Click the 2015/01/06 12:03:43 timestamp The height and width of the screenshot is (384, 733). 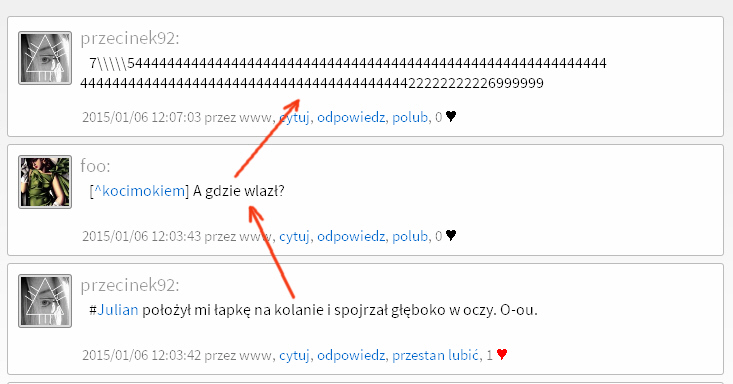coord(141,236)
